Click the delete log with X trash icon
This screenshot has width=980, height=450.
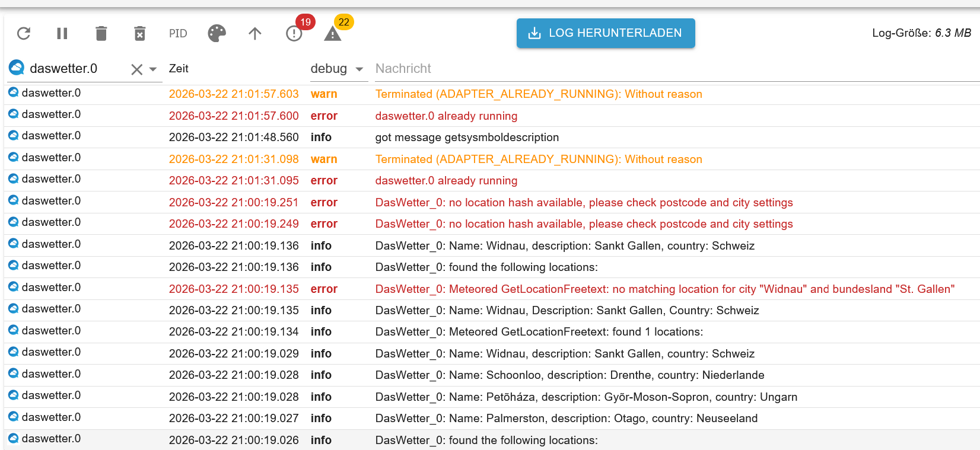[140, 33]
